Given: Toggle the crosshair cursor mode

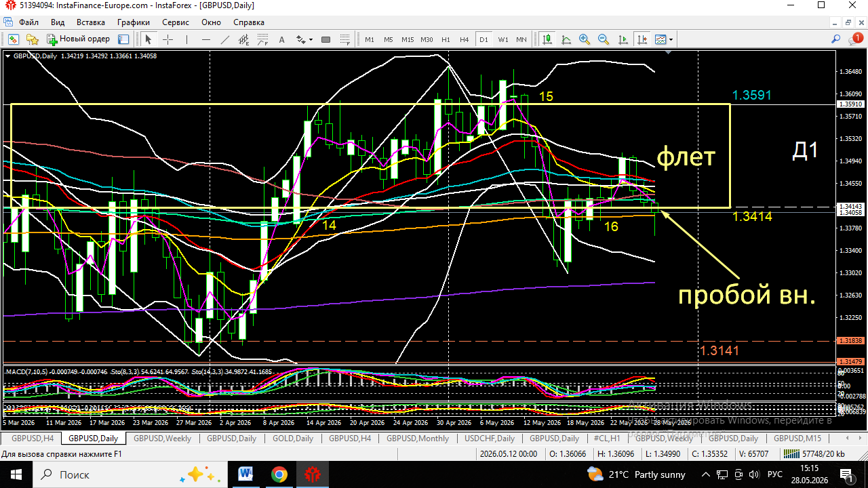Looking at the screenshot, I should (167, 39).
